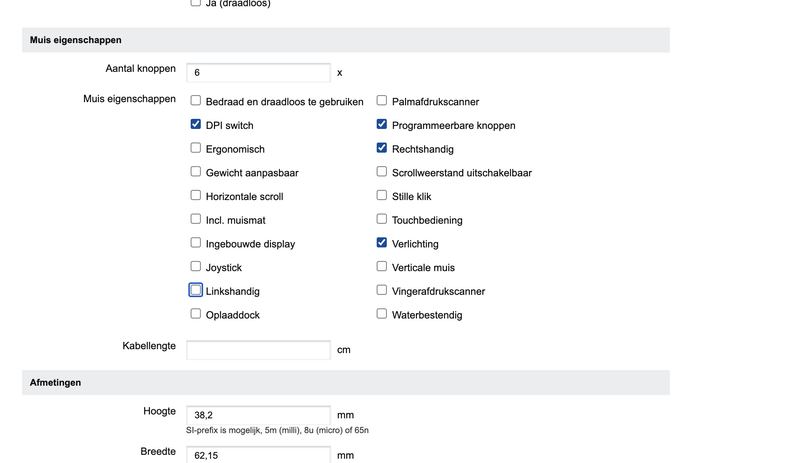Uncheck the DPI switch checkbox
The width and height of the screenshot is (800, 463).
click(x=196, y=125)
